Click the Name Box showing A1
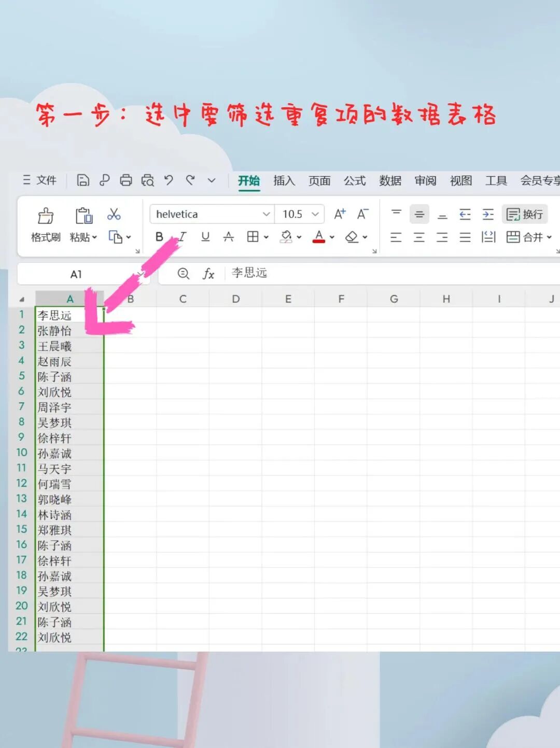The height and width of the screenshot is (748, 560). coord(76,274)
